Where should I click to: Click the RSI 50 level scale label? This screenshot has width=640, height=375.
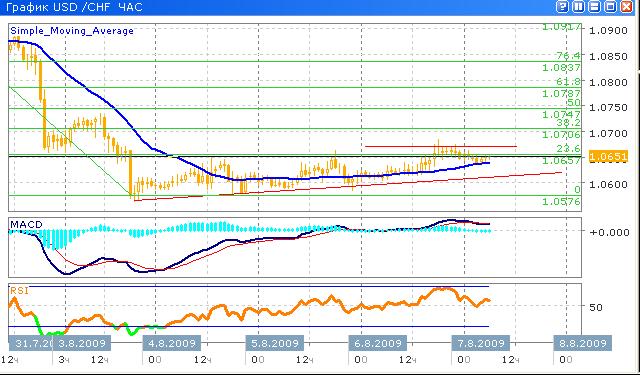pos(596,307)
